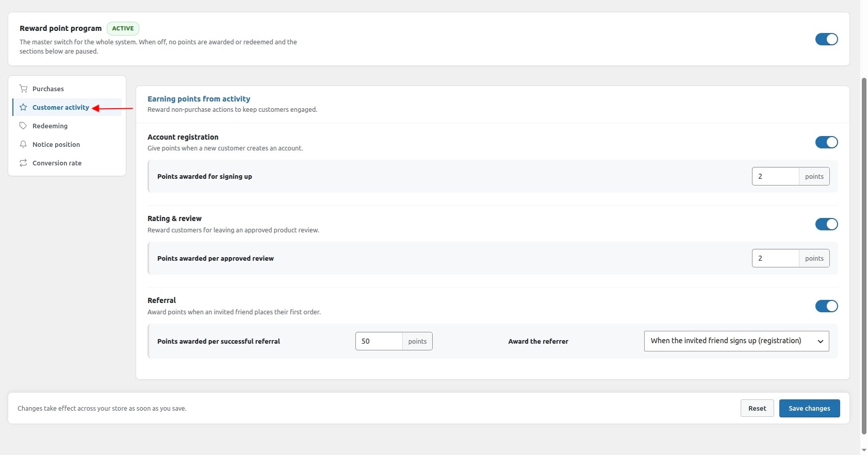Disable the Rating & review toggle
This screenshot has height=455, width=868.
(x=826, y=224)
